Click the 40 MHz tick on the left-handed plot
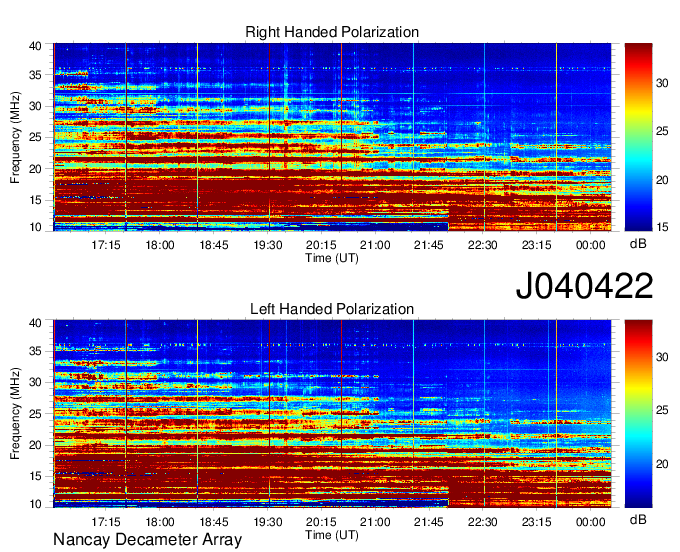The image size is (680, 552). [x=35, y=323]
